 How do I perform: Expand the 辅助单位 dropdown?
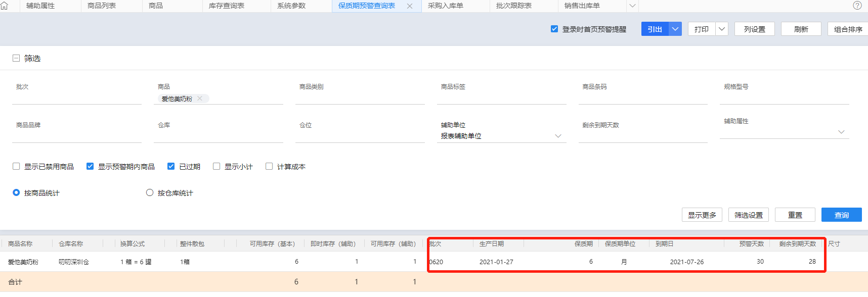[558, 136]
